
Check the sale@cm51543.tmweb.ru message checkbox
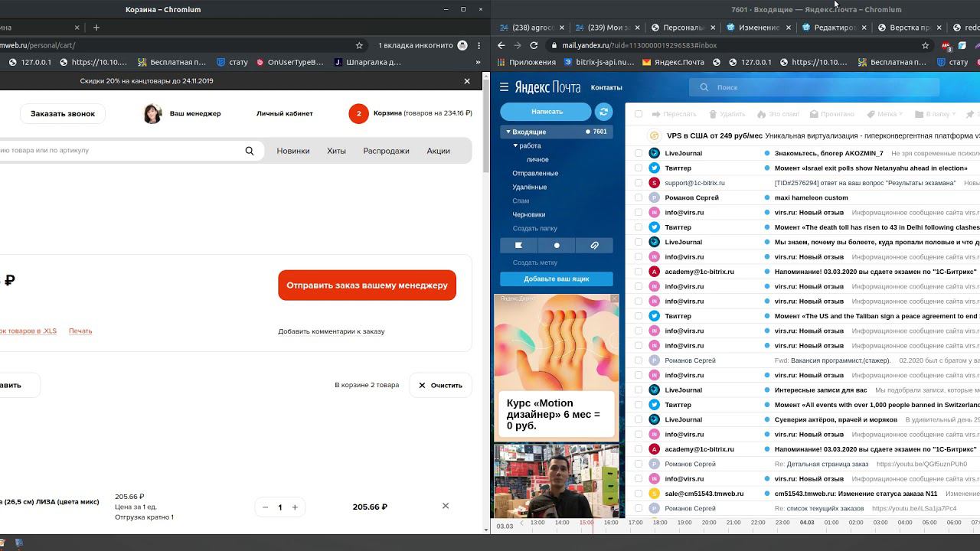[639, 494]
